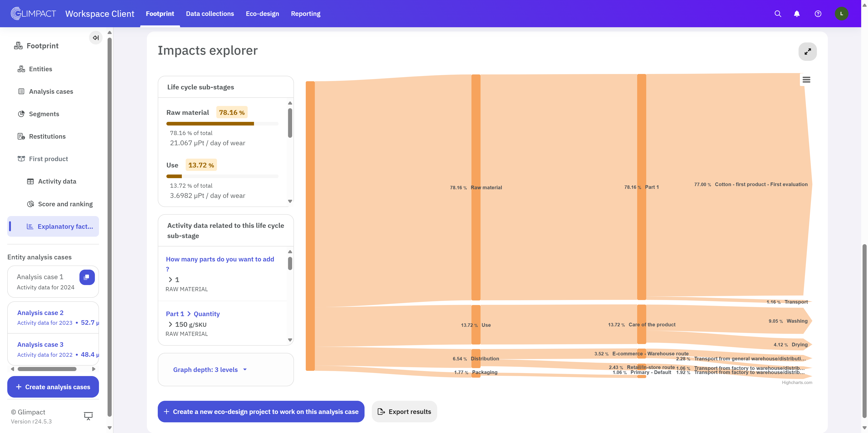Click the Part 1 node in Sankey

click(641, 187)
